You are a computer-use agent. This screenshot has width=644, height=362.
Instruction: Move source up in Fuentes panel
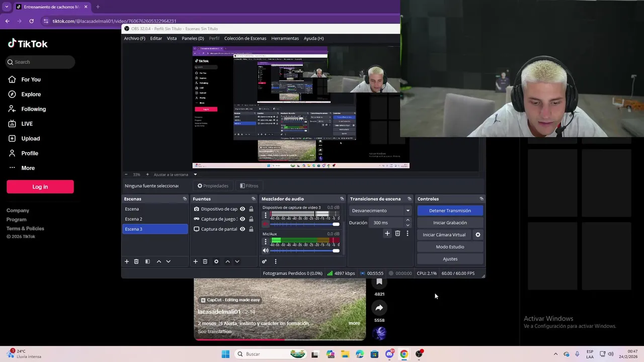pos(227,261)
